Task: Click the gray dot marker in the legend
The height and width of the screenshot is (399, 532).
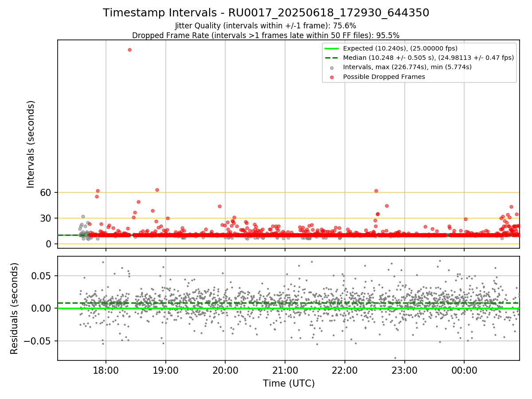Action: point(332,67)
